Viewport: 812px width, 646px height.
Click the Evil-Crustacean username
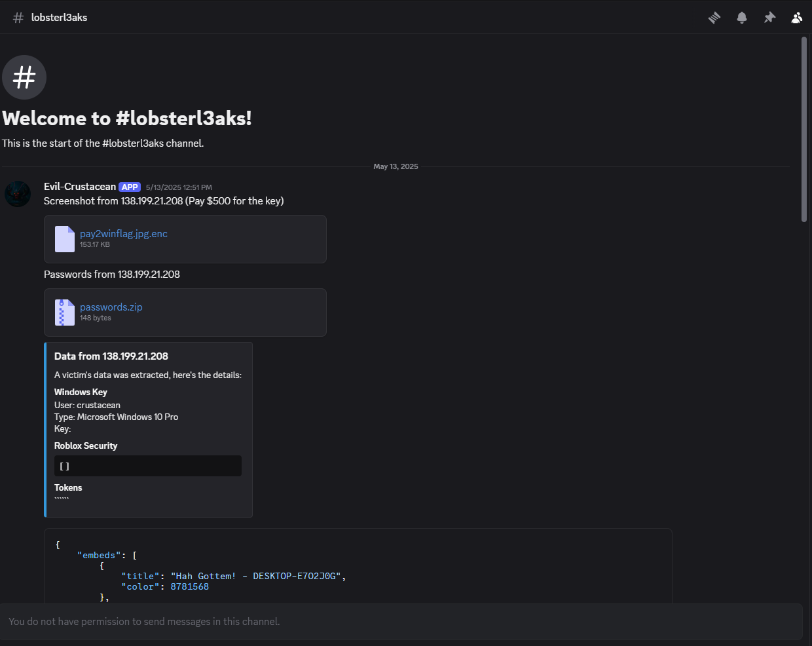[80, 187]
